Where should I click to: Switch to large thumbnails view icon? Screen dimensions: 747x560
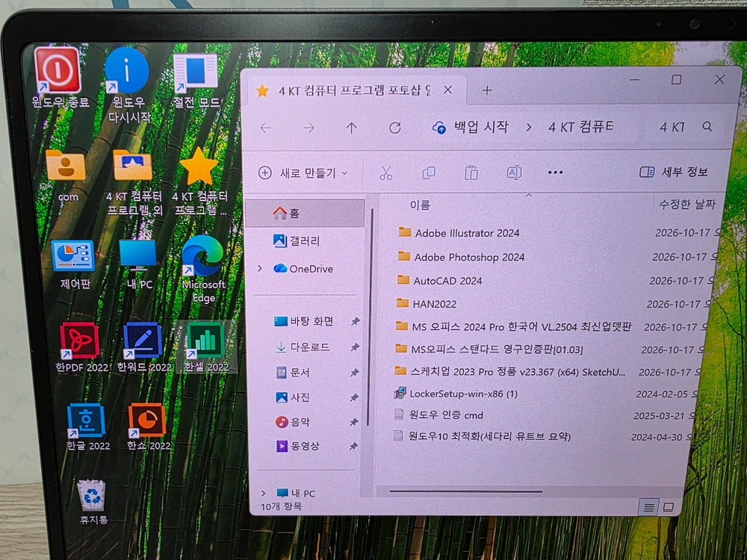(x=668, y=508)
